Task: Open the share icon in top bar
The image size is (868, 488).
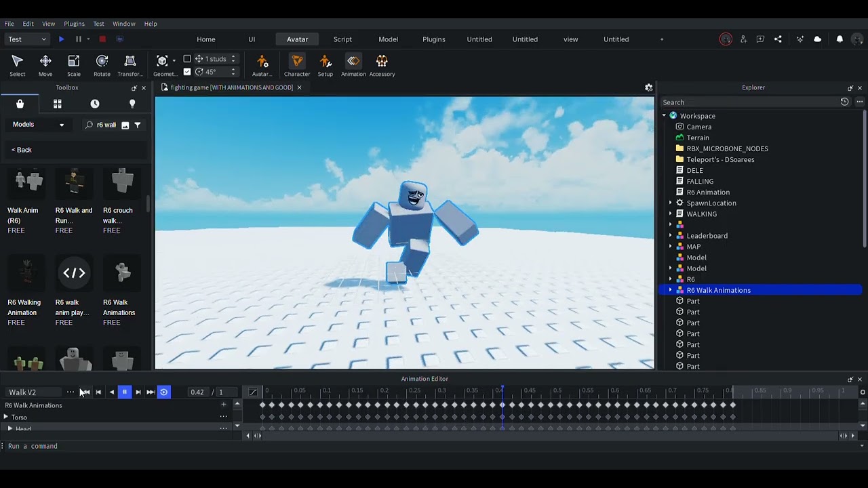Action: point(778,39)
